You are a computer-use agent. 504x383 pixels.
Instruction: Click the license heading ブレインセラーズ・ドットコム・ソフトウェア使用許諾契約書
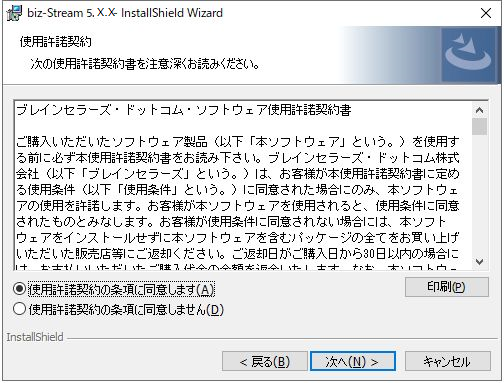tap(184, 110)
